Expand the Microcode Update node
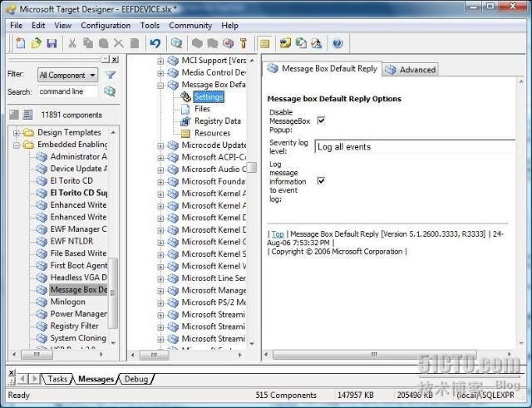Screen dimensions: 532x408 (x=160, y=146)
